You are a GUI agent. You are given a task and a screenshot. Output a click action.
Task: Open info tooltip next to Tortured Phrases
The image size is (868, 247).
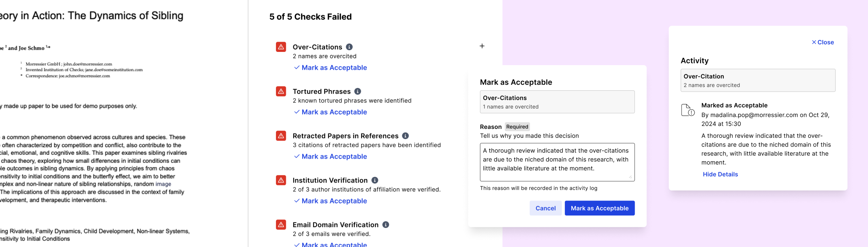pos(358,92)
